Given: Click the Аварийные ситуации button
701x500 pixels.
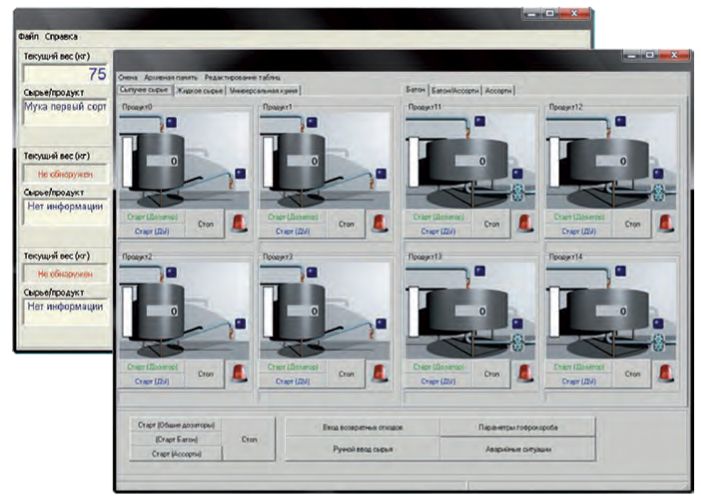Looking at the screenshot, I should tap(517, 449).
